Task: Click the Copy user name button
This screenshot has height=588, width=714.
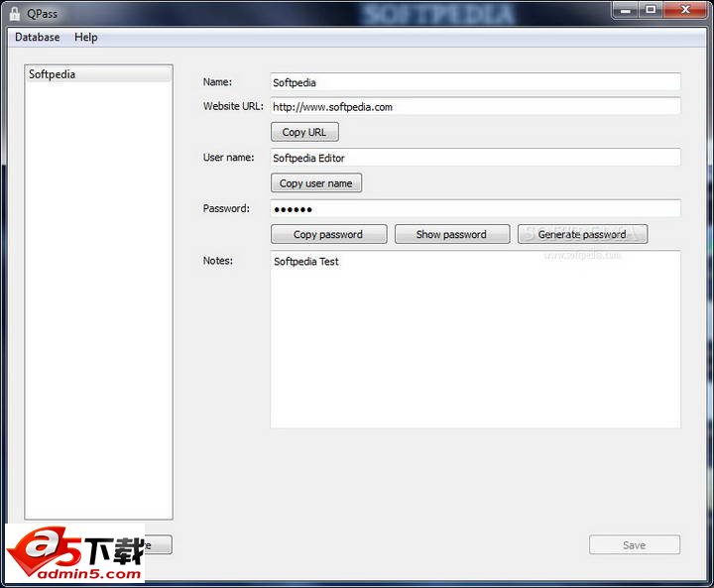Action: click(316, 183)
